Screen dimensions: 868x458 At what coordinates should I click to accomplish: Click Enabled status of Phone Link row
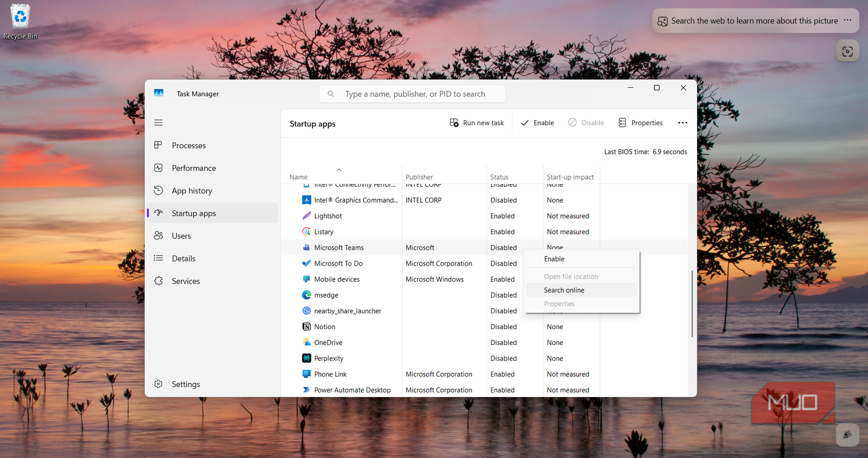(x=502, y=374)
